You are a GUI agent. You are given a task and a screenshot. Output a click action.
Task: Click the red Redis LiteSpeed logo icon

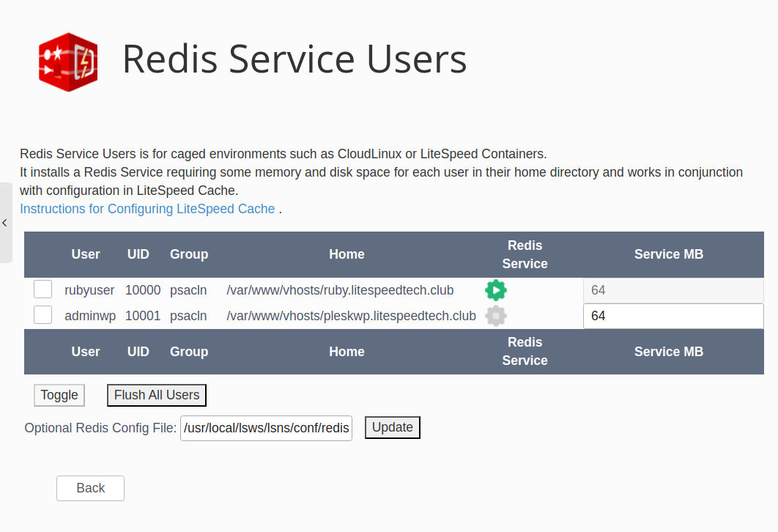[x=68, y=62]
